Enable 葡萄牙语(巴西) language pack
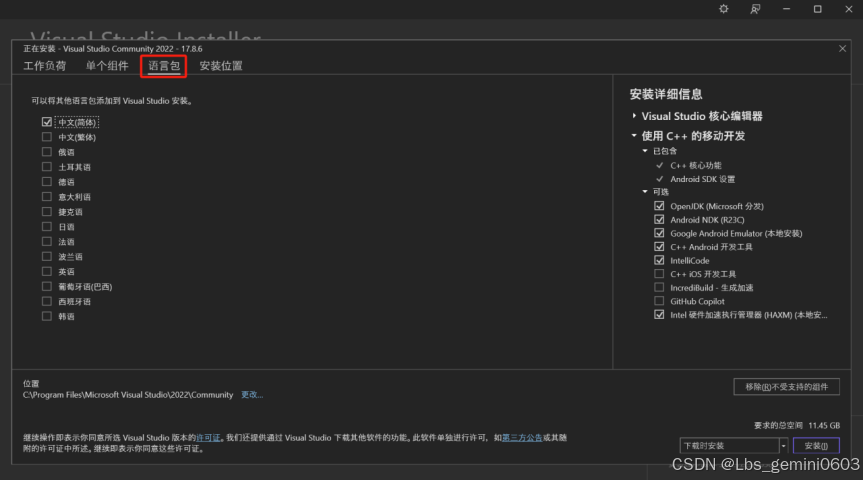The width and height of the screenshot is (864, 480). pyautogui.click(x=47, y=286)
